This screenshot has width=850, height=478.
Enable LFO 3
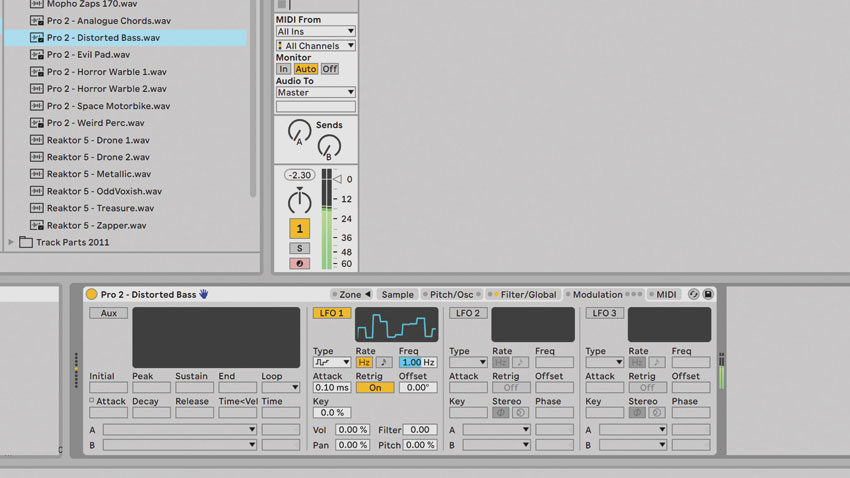(604, 313)
